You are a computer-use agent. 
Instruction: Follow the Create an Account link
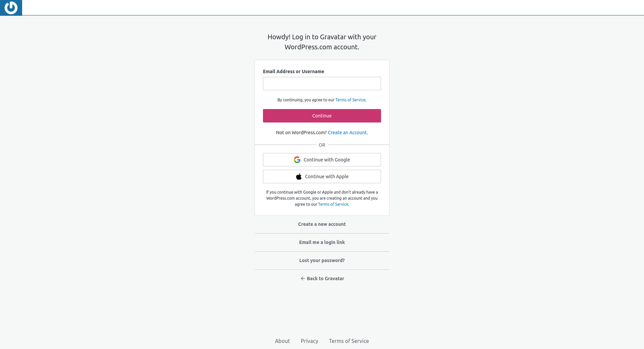pos(347,133)
